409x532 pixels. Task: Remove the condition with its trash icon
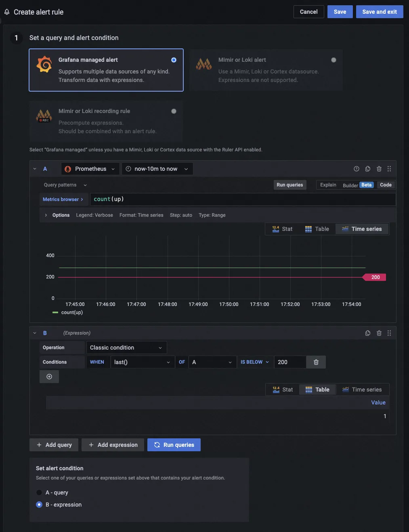click(316, 362)
